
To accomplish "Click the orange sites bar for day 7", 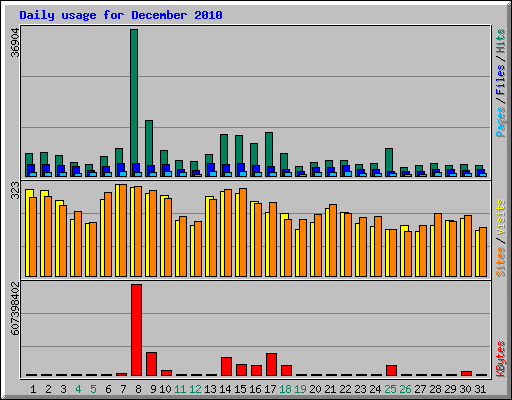I will pyautogui.click(x=123, y=230).
